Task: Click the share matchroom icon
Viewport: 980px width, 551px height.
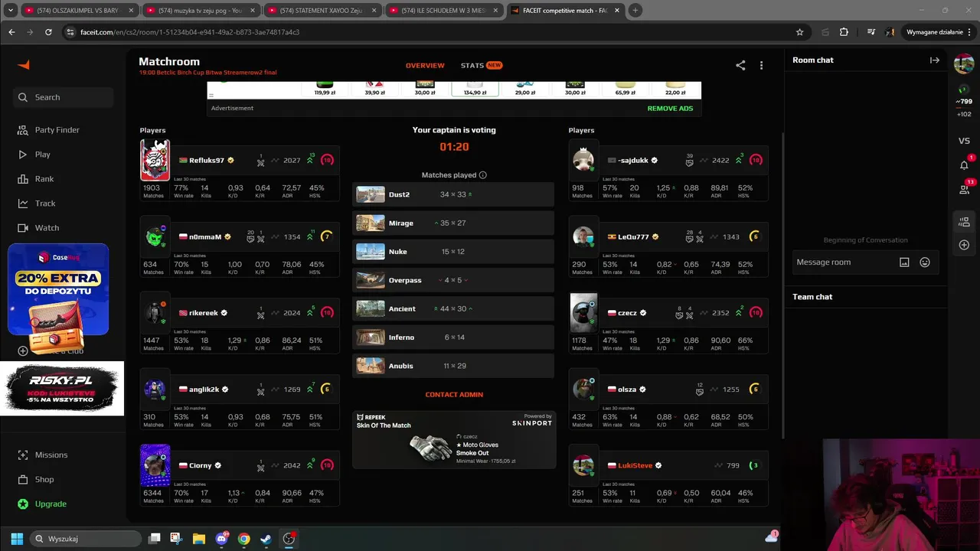Action: (x=740, y=66)
